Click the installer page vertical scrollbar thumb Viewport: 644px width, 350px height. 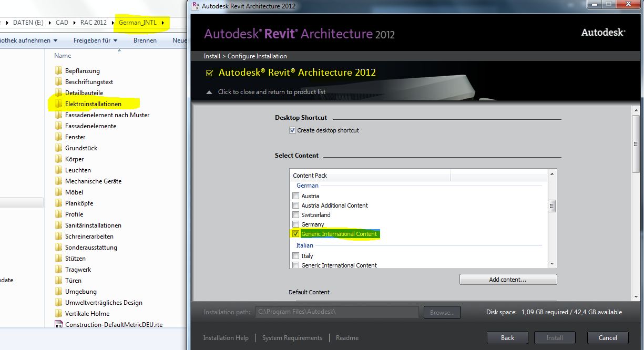pyautogui.click(x=636, y=143)
